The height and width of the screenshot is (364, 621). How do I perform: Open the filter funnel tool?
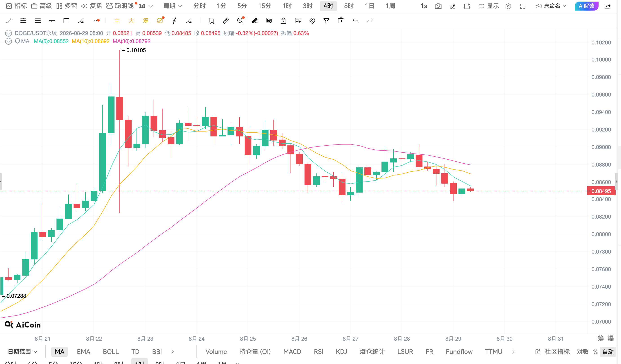point(326,21)
